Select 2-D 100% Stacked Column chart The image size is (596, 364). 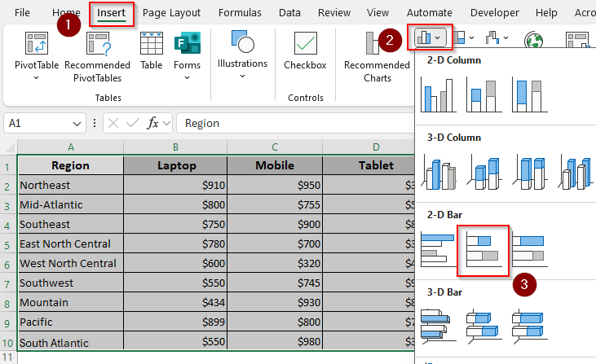pyautogui.click(x=529, y=94)
